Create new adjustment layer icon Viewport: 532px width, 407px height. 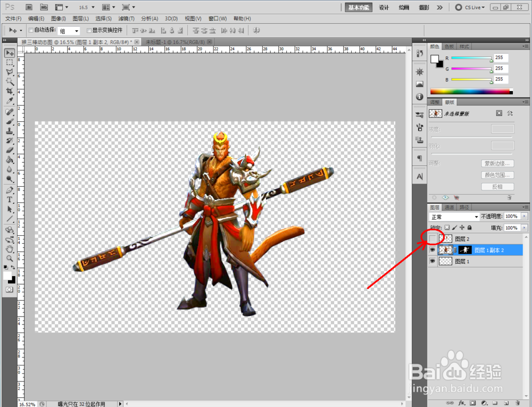(x=484, y=403)
